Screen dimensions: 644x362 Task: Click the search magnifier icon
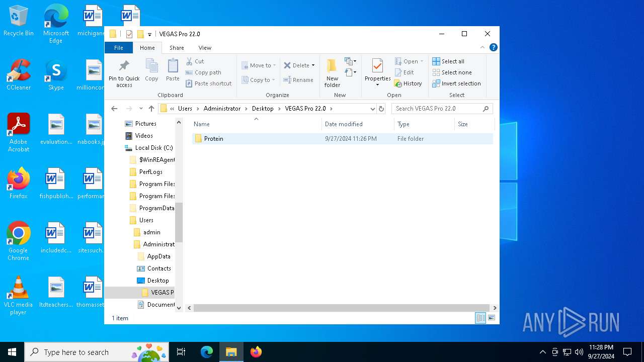486,109
